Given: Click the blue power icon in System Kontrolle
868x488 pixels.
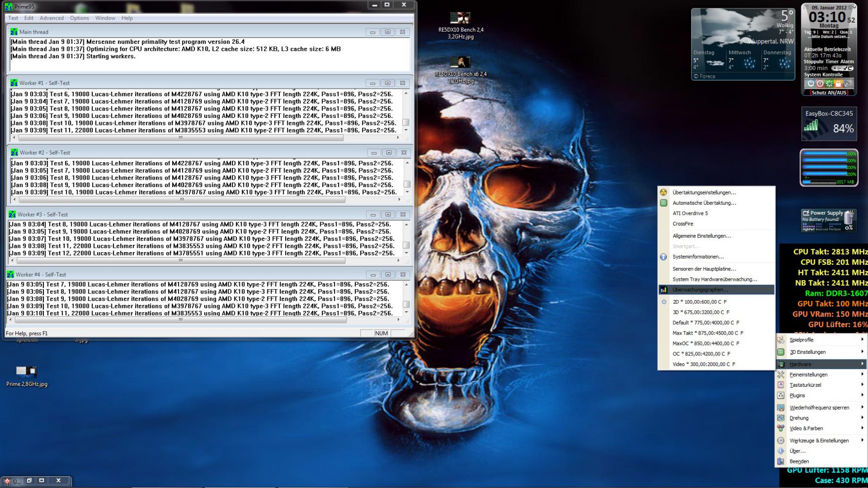Looking at the screenshot, I should [810, 83].
